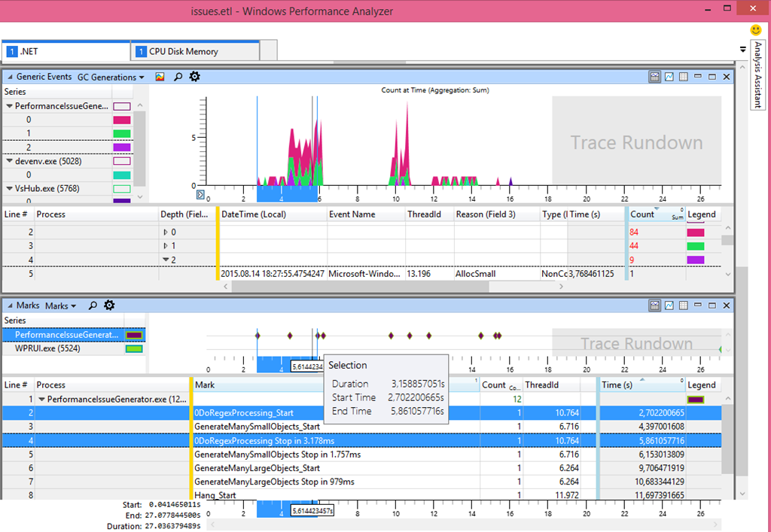Select Hang_Start mark row
This screenshot has height=532, width=771.
pos(362,495)
